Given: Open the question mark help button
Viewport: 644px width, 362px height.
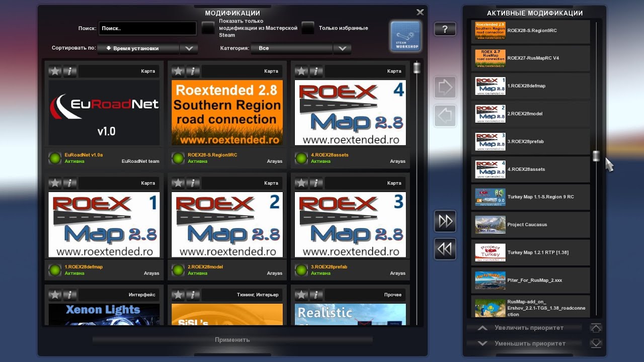Looking at the screenshot, I should pos(445,29).
